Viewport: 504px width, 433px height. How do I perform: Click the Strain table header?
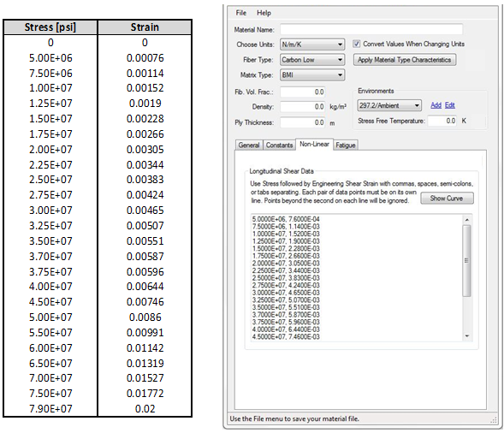point(145,27)
